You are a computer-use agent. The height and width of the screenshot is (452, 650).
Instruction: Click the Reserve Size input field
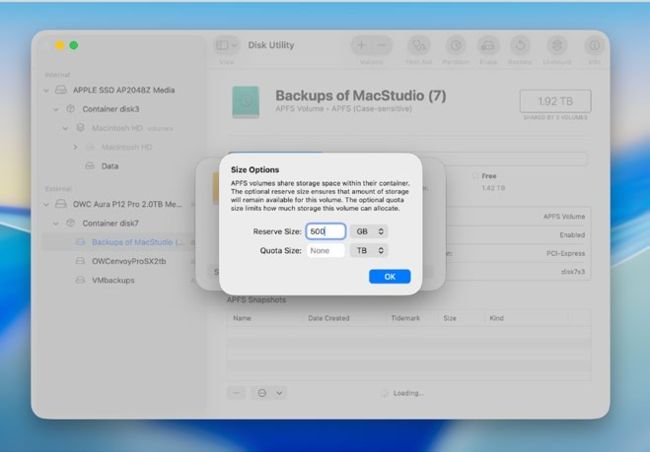(325, 231)
